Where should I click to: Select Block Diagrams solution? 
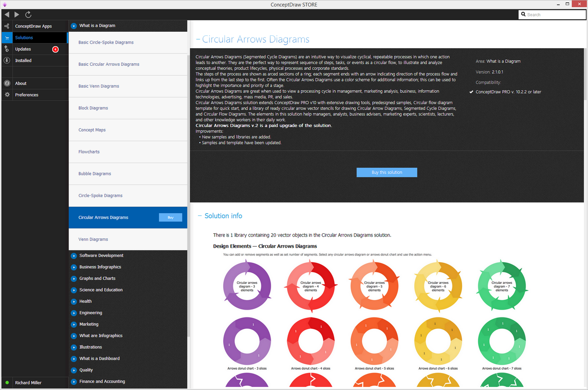128,108
